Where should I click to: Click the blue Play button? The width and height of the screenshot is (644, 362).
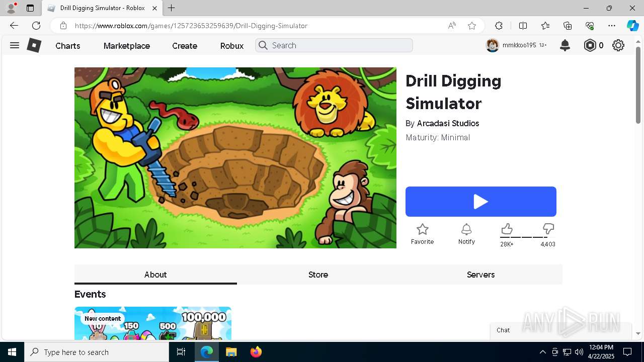481,202
